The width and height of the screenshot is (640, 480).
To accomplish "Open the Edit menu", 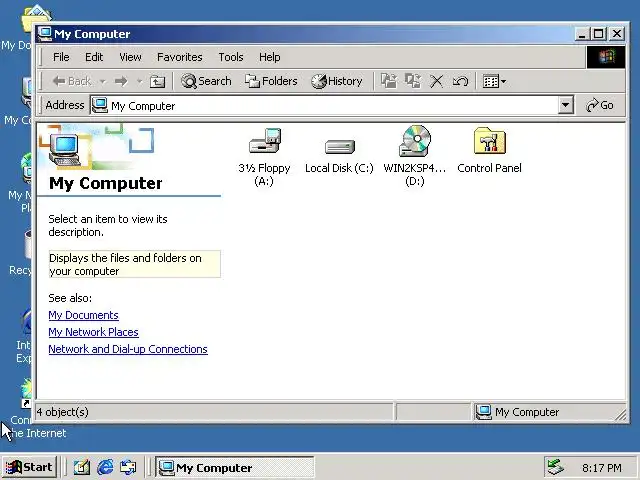I will [x=94, y=57].
